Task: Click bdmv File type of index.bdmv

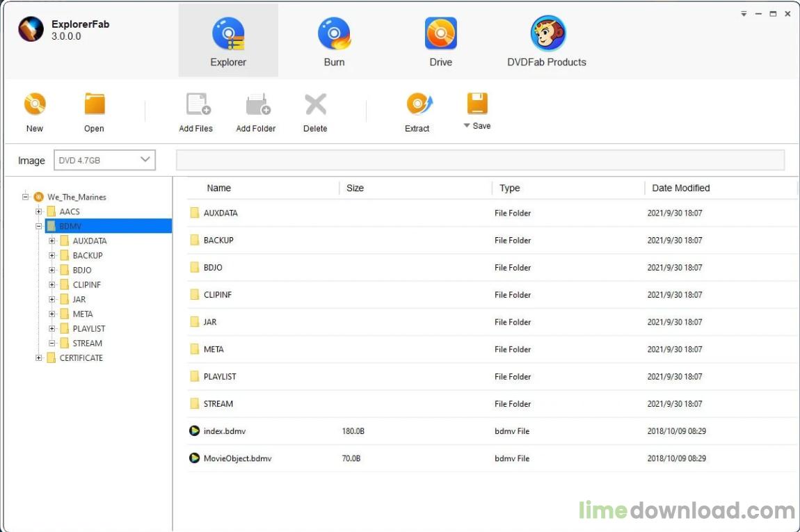Action: pos(512,431)
